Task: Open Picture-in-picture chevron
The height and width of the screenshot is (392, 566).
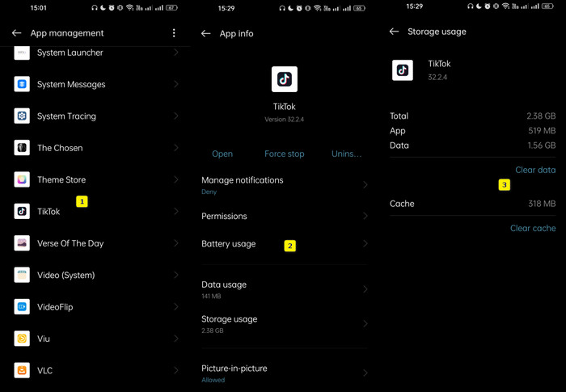Action: [x=365, y=373]
